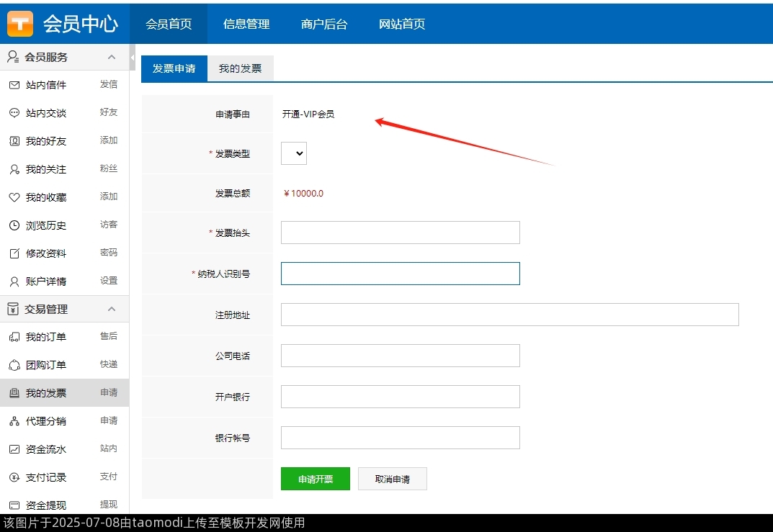Click the invoice icon next to 我的发票
This screenshot has height=532, width=773.
pyautogui.click(x=16, y=392)
